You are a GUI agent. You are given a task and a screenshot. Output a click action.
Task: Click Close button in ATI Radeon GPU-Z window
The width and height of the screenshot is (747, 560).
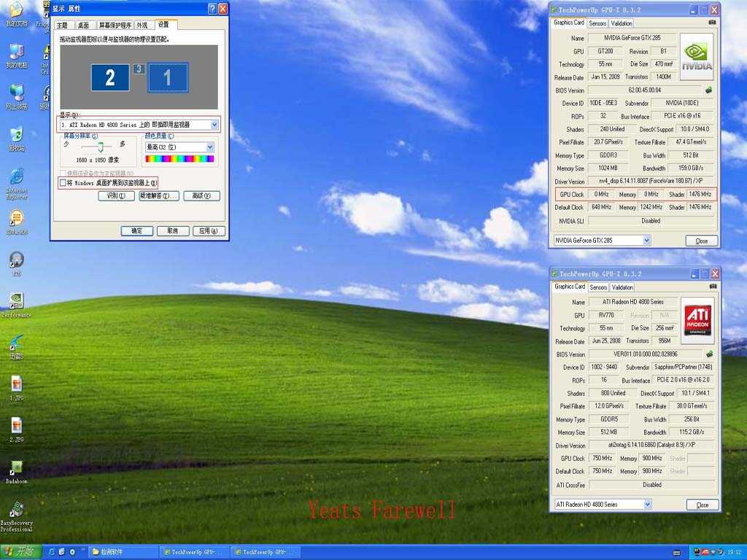(703, 505)
